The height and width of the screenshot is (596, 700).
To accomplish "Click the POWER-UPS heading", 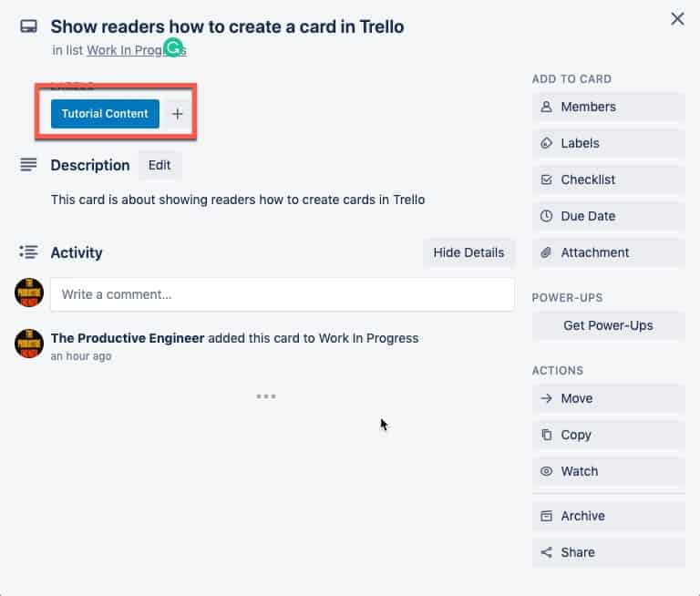I will pyautogui.click(x=567, y=298).
